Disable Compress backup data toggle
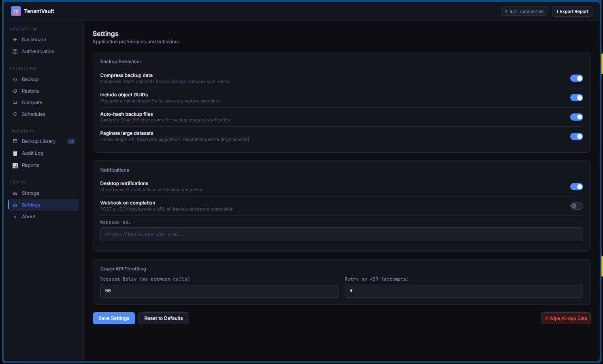603x364 pixels. (x=576, y=78)
